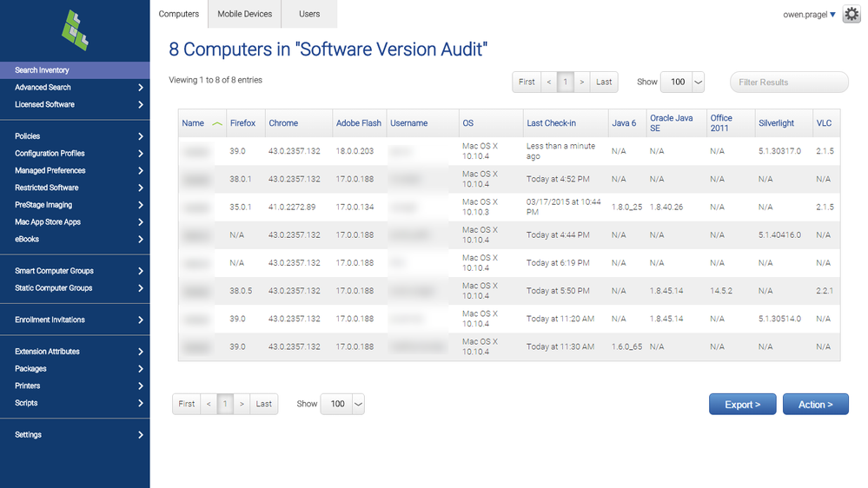Go to previous page, bottom pager
Viewport: 868px width, 488px height.
coord(209,404)
